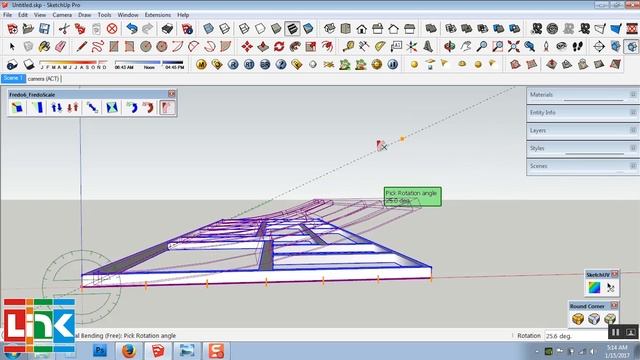
Task: Toggle Back Edges face style
Action: point(224,29)
